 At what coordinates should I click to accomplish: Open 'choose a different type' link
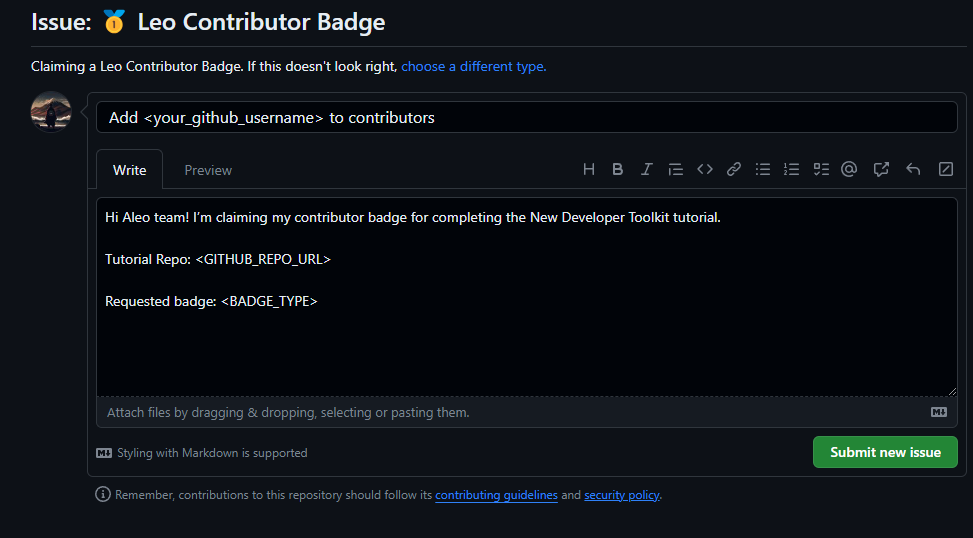[473, 66]
